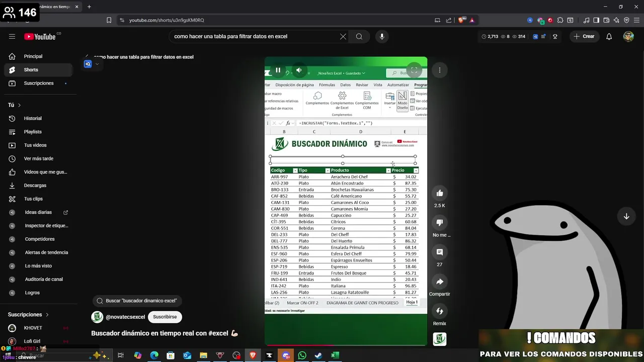The height and width of the screenshot is (362, 644).
Task: Toggle the browser sidebar panel
Action: [x=596, y=20]
